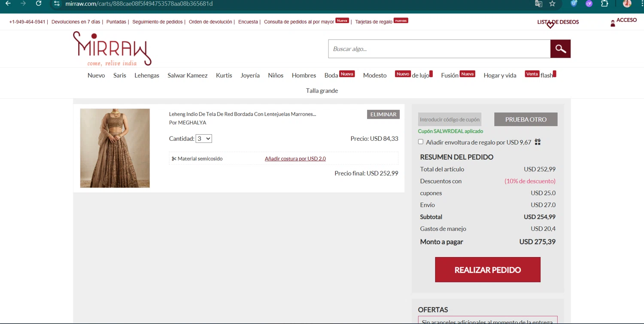Click the gift box icon

click(x=538, y=142)
